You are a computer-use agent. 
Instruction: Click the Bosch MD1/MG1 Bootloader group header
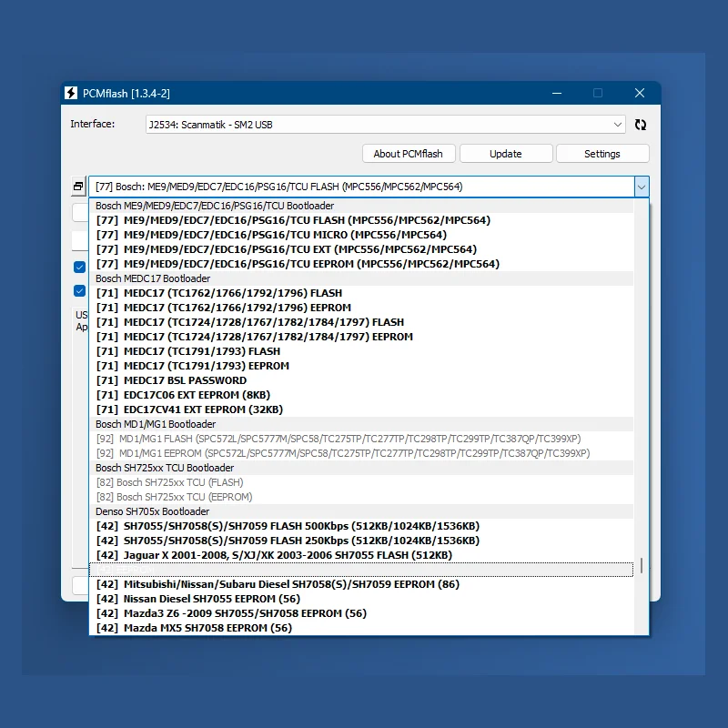coord(361,424)
